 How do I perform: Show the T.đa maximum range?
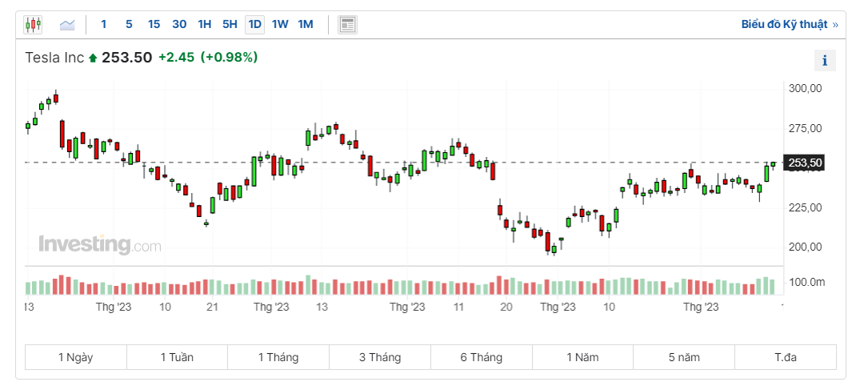786,357
